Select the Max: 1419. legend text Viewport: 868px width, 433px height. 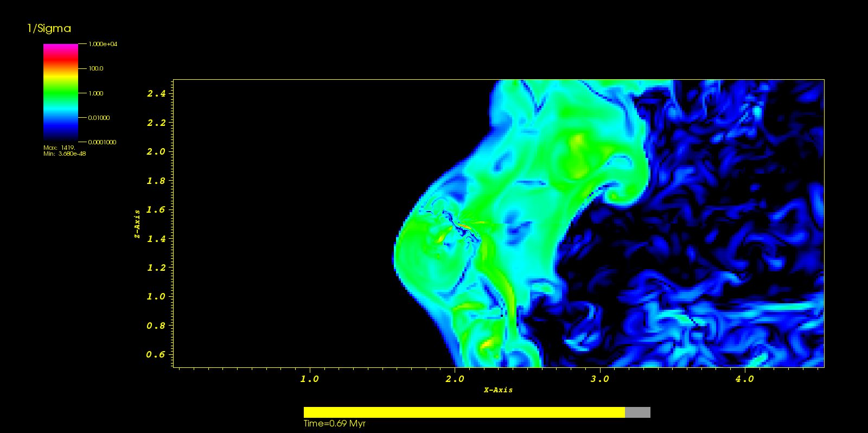59,148
